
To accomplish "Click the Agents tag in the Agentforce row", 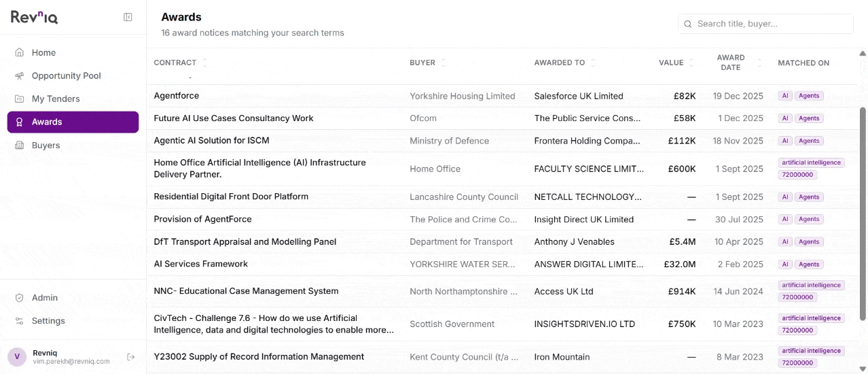I will pos(809,96).
